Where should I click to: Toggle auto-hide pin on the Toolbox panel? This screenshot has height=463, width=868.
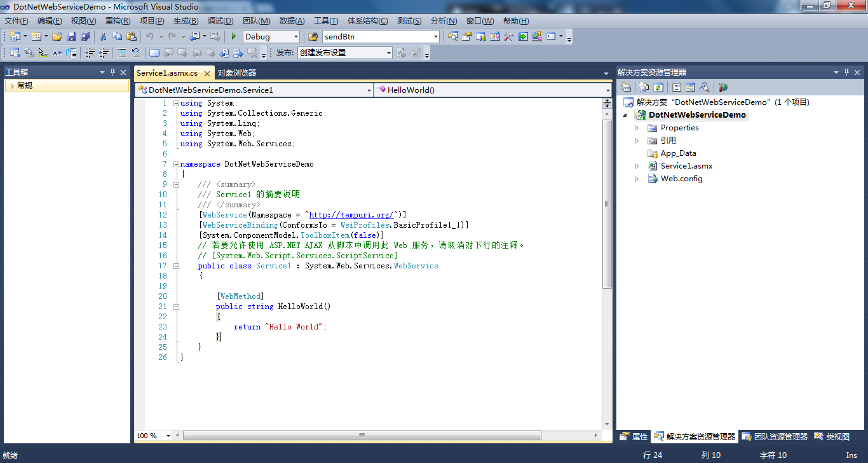(113, 73)
